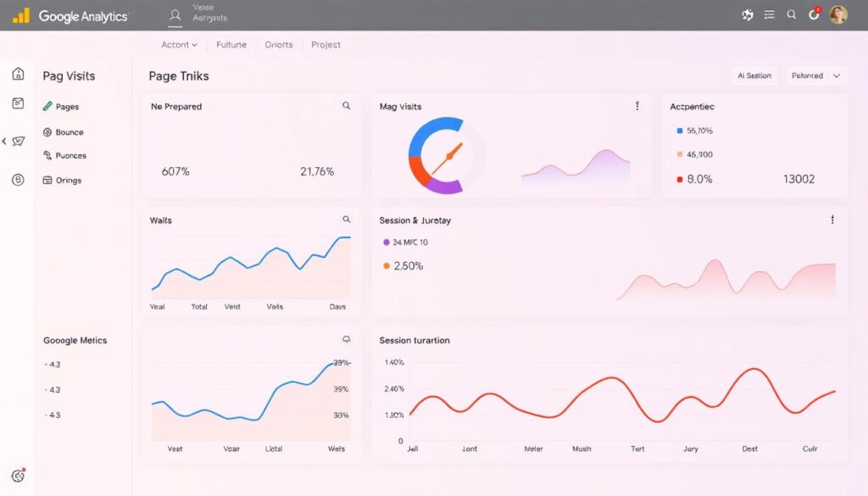Click the Ne Prepared search icon
Viewport: 868px width, 496px height.
click(347, 105)
